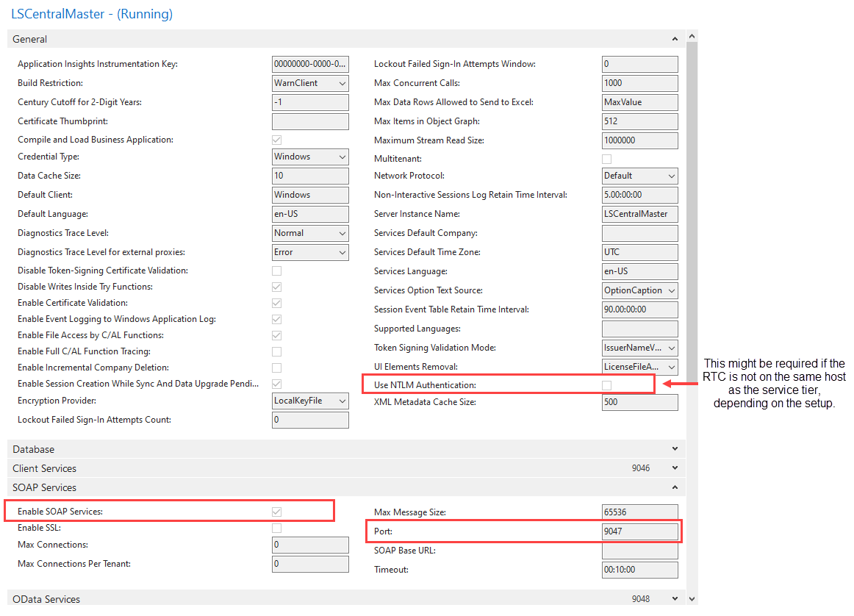Toggle Disable Writes Inside Try Functions checkbox
Viewport: 854px width, 616px height.
point(276,287)
